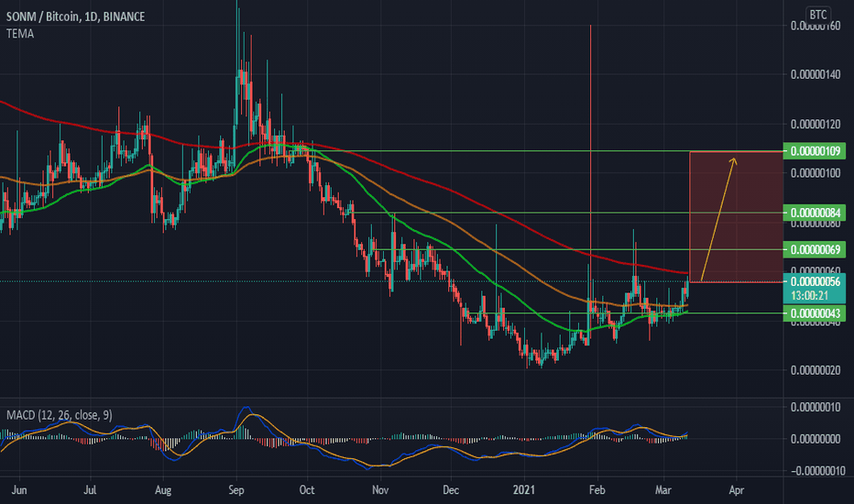Select the 0.00000043 price level label
The width and height of the screenshot is (854, 504).
click(x=815, y=313)
